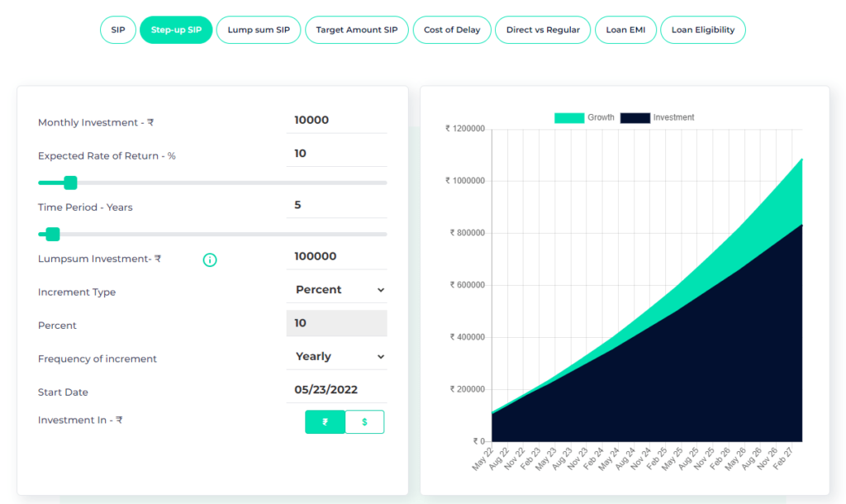Viewport: 846px width, 504px height.
Task: Click the Percent dropdown chevron arrow
Action: tap(381, 290)
